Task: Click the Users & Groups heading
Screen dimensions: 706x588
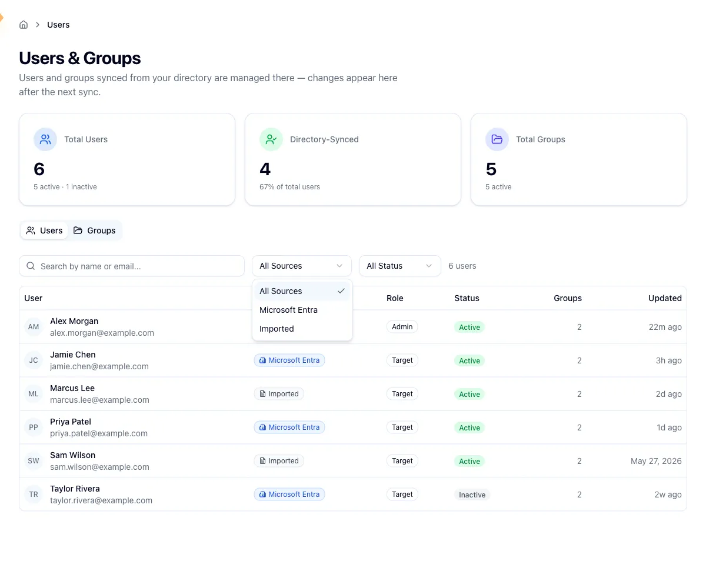Action: [x=80, y=58]
